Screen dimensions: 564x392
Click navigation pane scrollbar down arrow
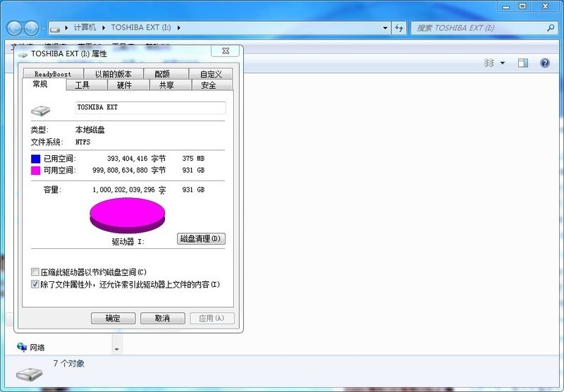point(117,349)
